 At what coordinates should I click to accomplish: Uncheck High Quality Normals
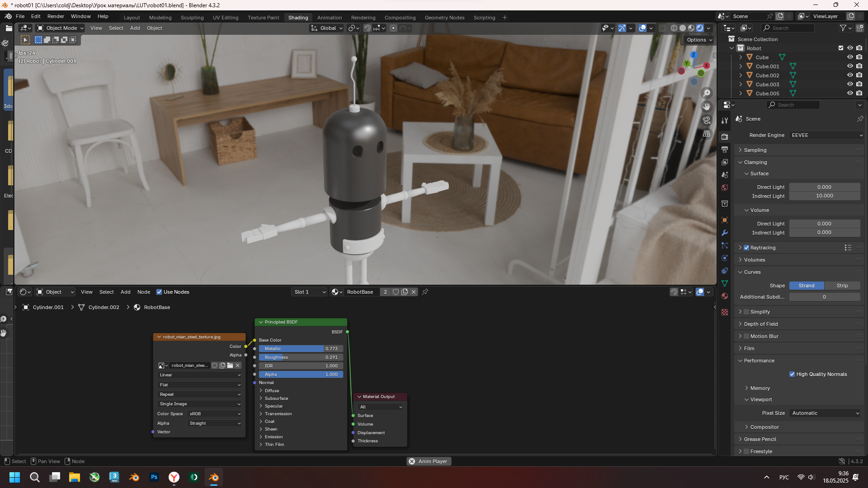[792, 374]
